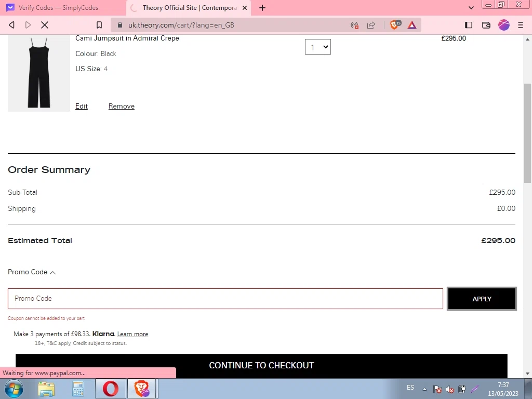The height and width of the screenshot is (399, 532).
Task: Open the tab search dropdown arrow
Action: [x=471, y=7]
